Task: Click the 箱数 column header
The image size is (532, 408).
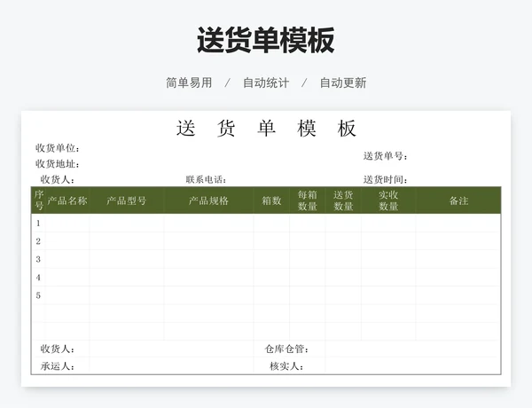Action: coord(271,200)
